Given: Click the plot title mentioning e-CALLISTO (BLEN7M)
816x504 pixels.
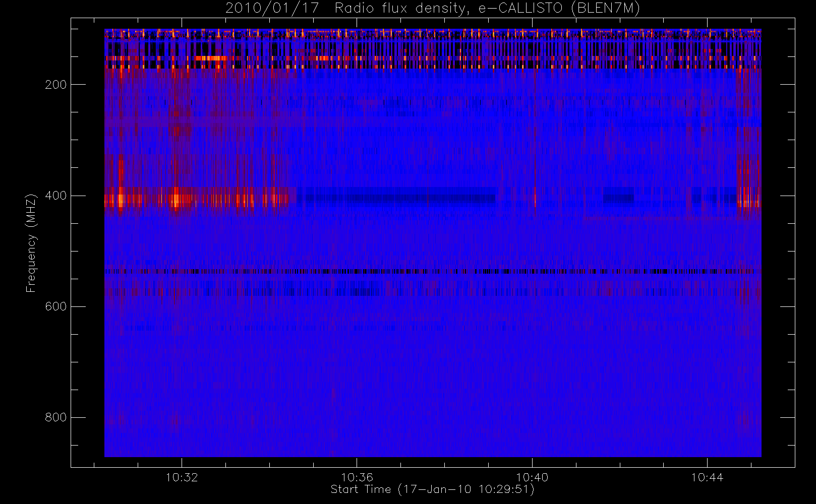Looking at the screenshot, I should [x=433, y=9].
